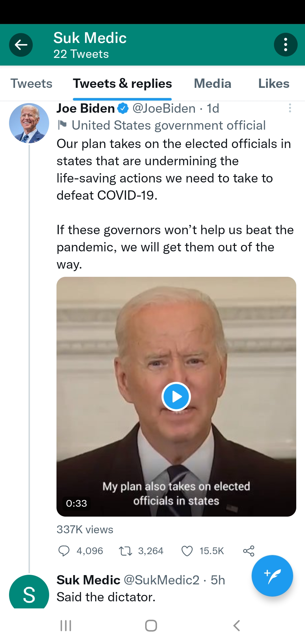305x644 pixels.
Task: Open the profile three-dot overflow menu
Action: coord(286,45)
